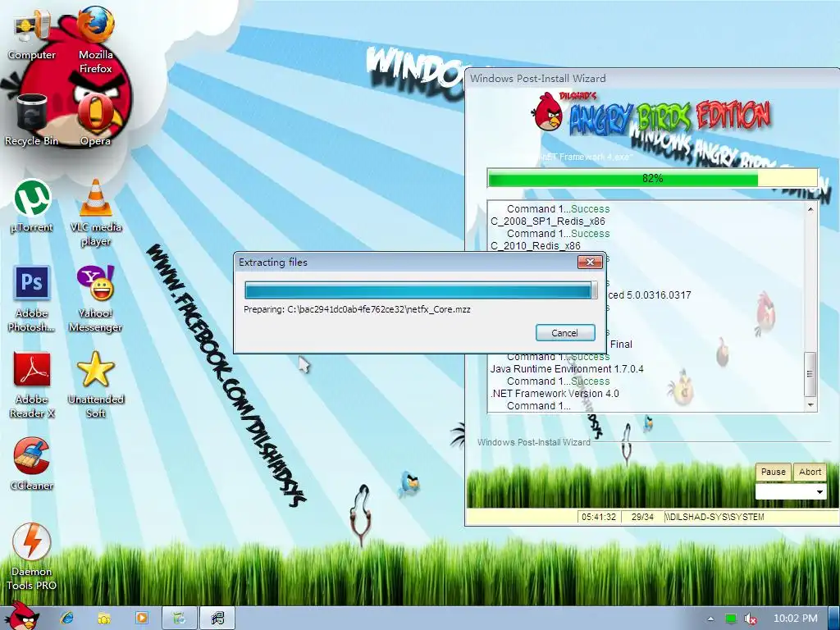Launch Opera browser shortcut
840x630 pixels.
[95, 120]
